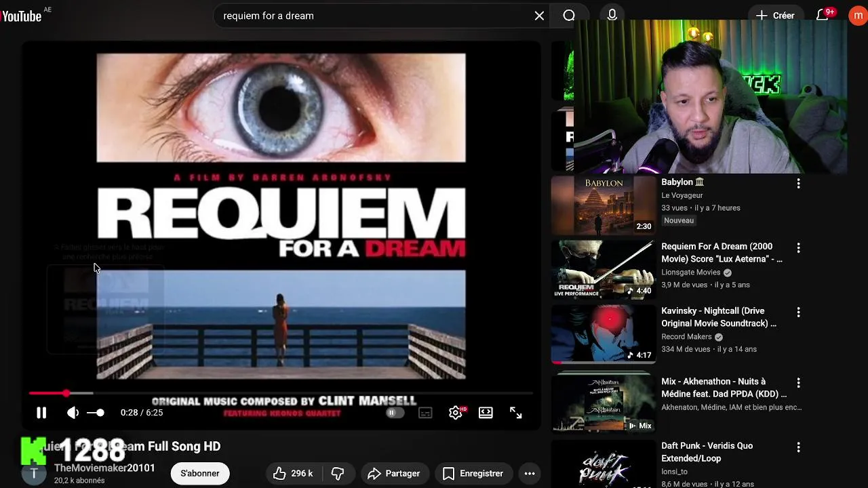Open Daft Punk video options menu
868x488 pixels.
pyautogui.click(x=798, y=447)
